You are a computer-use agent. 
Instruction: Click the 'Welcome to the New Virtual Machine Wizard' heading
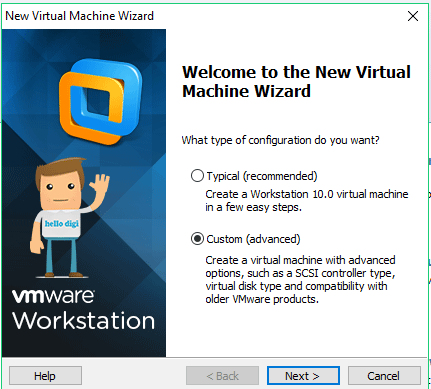[296, 82]
